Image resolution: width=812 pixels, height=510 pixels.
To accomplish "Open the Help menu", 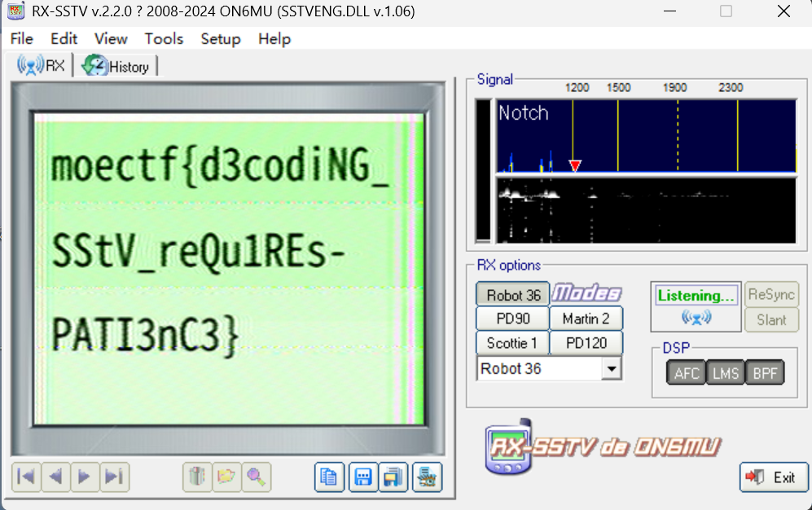I will tap(274, 39).
